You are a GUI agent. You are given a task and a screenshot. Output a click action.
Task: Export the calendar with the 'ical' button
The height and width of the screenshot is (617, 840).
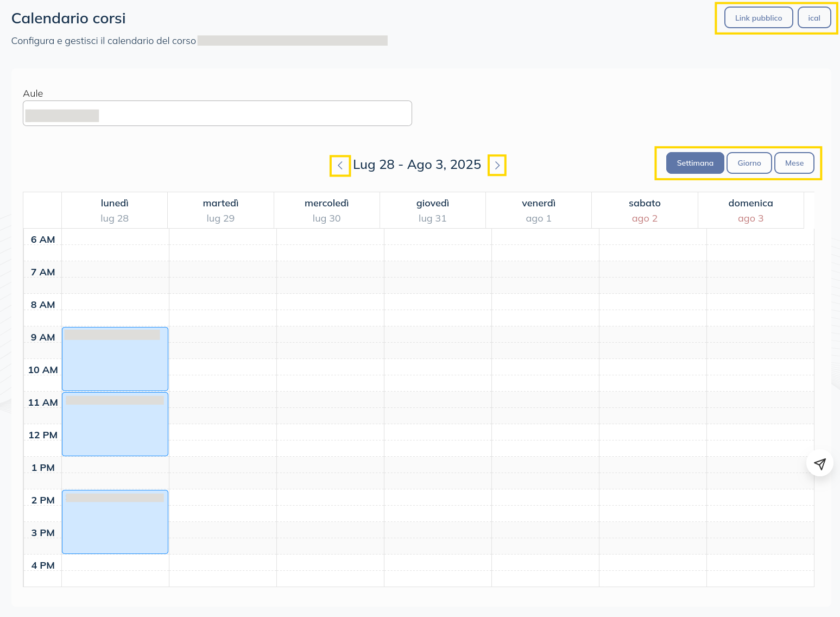click(x=814, y=17)
